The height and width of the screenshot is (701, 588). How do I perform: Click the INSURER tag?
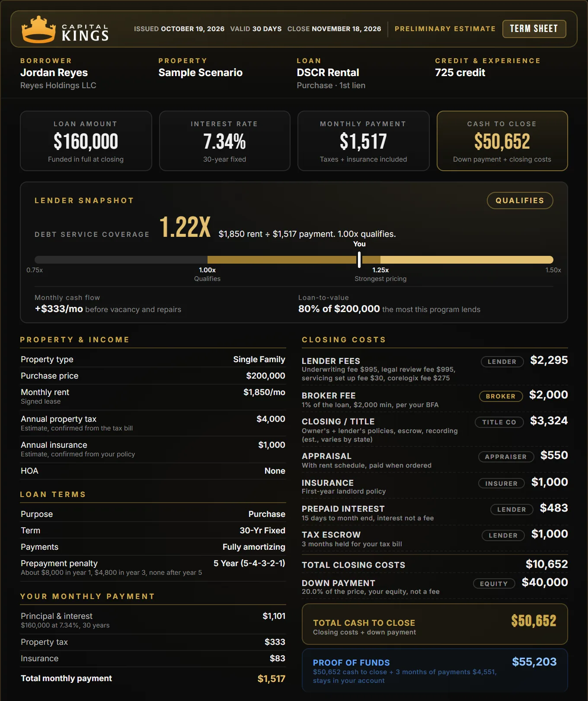click(501, 484)
